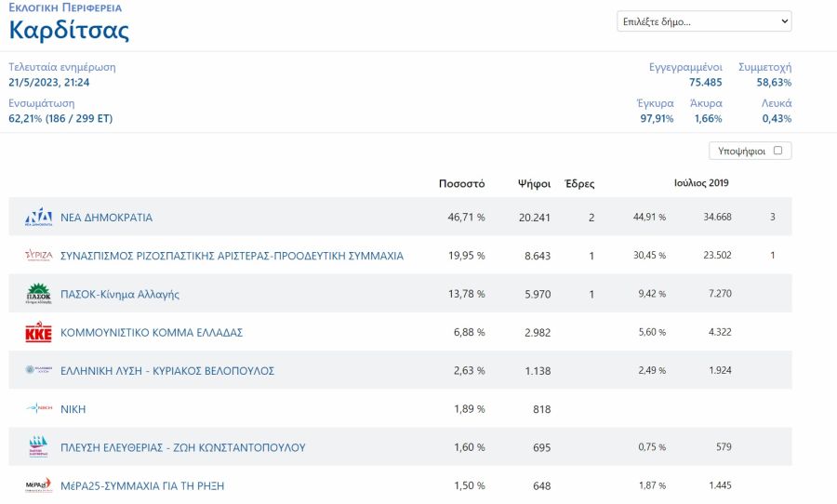Click Νέα Δημοκρατία percentage 46,71 %
This screenshot has height=504, width=837.
point(466,218)
